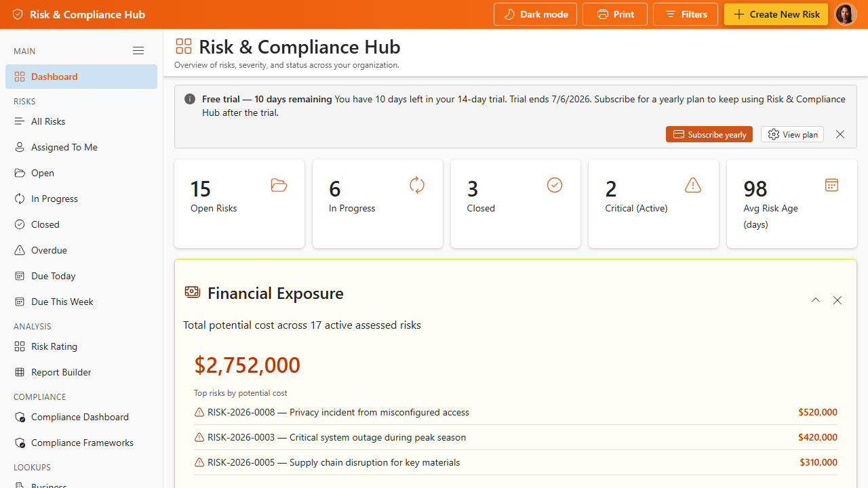Open the 6 In Progress card

(378, 204)
